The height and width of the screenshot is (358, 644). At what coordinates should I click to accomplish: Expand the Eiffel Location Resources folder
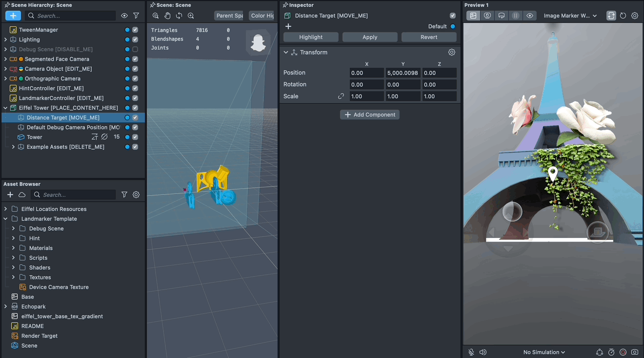[x=6, y=209]
